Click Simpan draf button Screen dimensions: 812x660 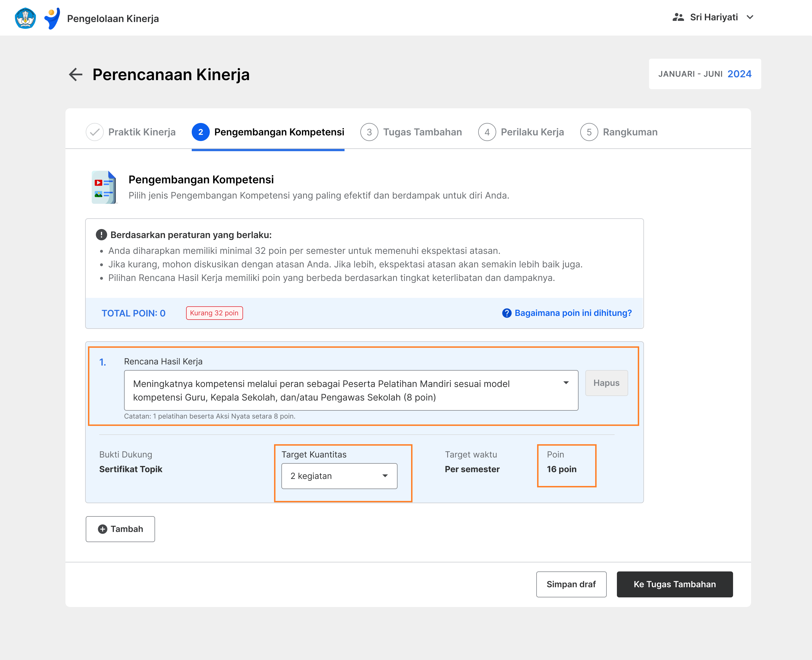tap(571, 584)
